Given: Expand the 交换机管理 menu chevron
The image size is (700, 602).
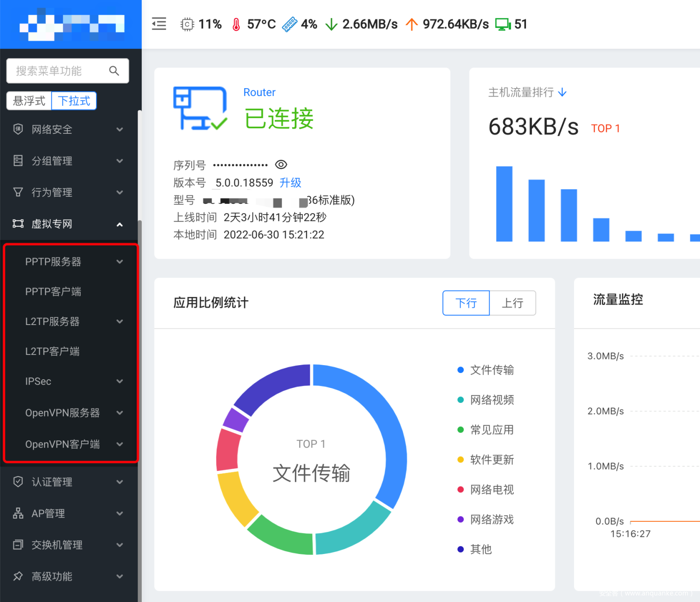Looking at the screenshot, I should click(x=120, y=545).
